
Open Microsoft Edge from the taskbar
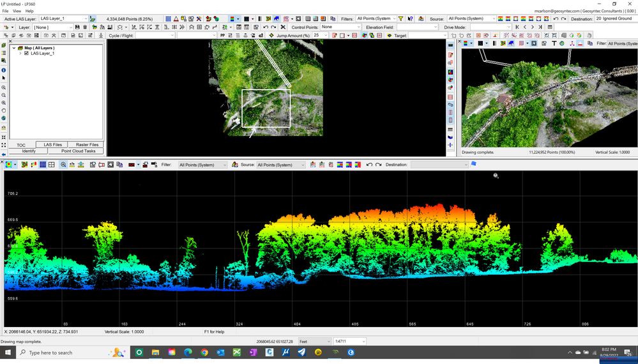point(188,353)
